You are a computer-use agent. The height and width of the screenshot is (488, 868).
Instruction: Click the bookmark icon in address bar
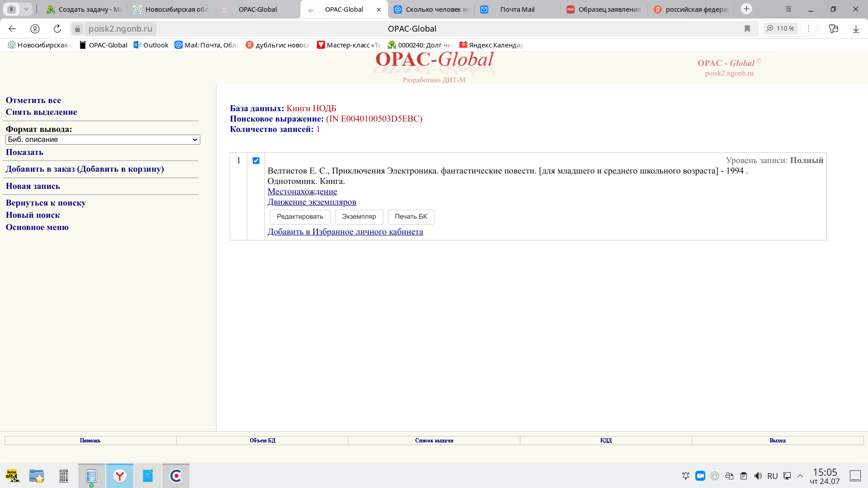point(747,29)
